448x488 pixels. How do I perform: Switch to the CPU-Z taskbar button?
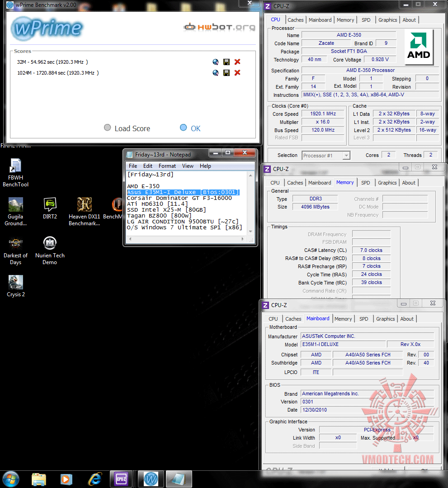point(121,479)
